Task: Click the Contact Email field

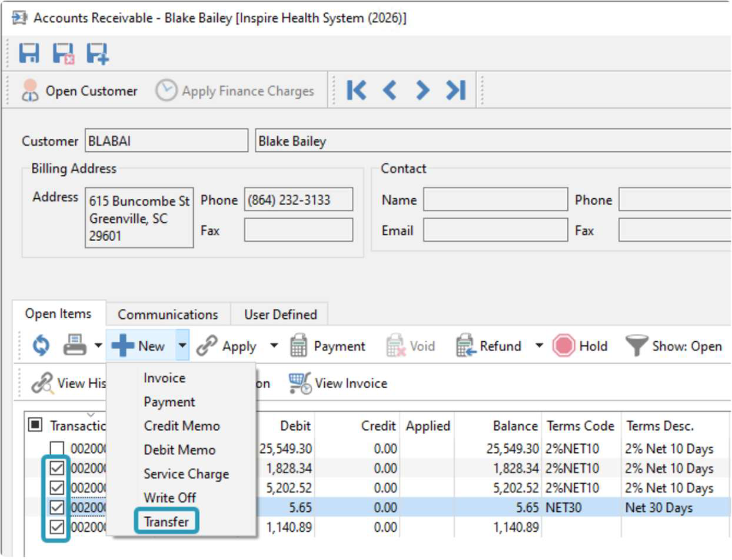Action: pyautogui.click(x=495, y=230)
